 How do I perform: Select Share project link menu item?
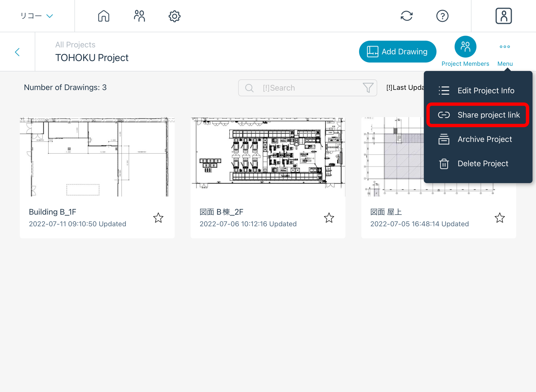click(478, 115)
